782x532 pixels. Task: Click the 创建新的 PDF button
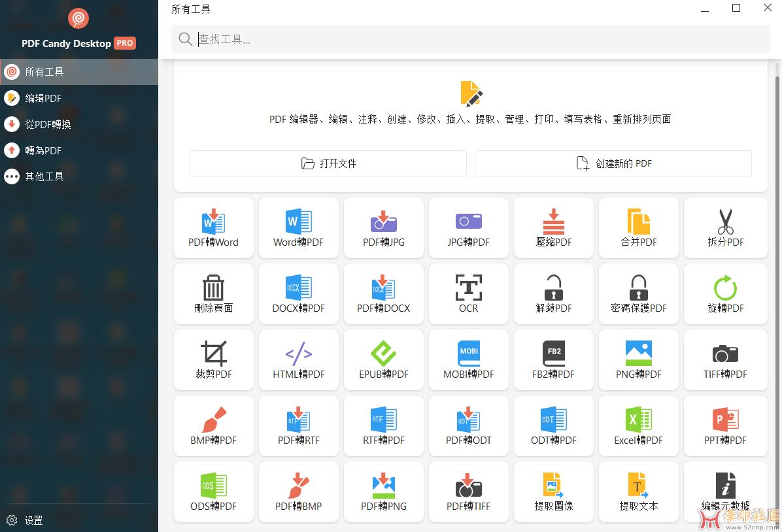(613, 163)
